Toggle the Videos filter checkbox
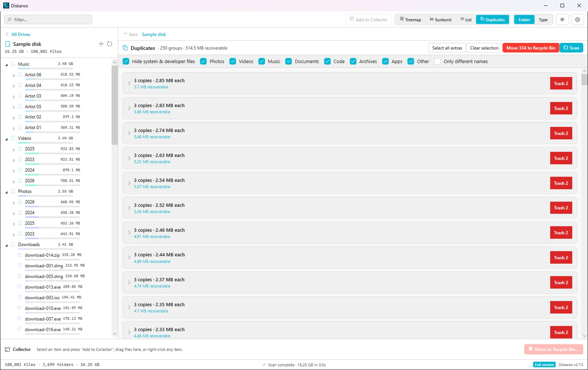 233,61
